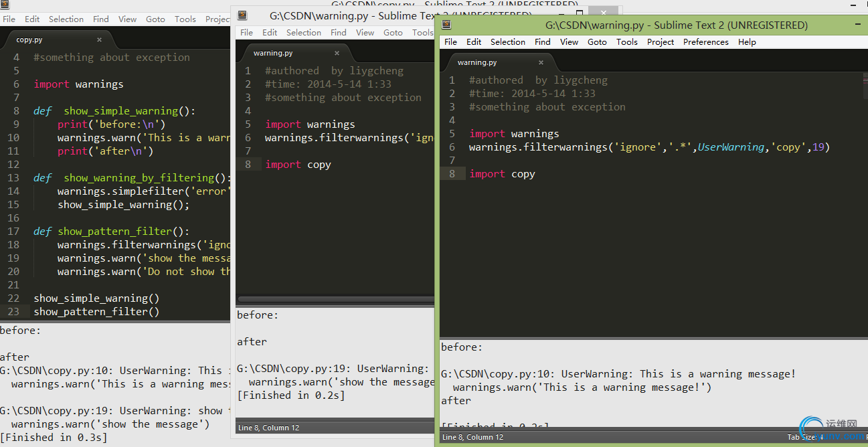Open the Find menu in the middle warning.py window
The image size is (868, 447).
pyautogui.click(x=339, y=32)
